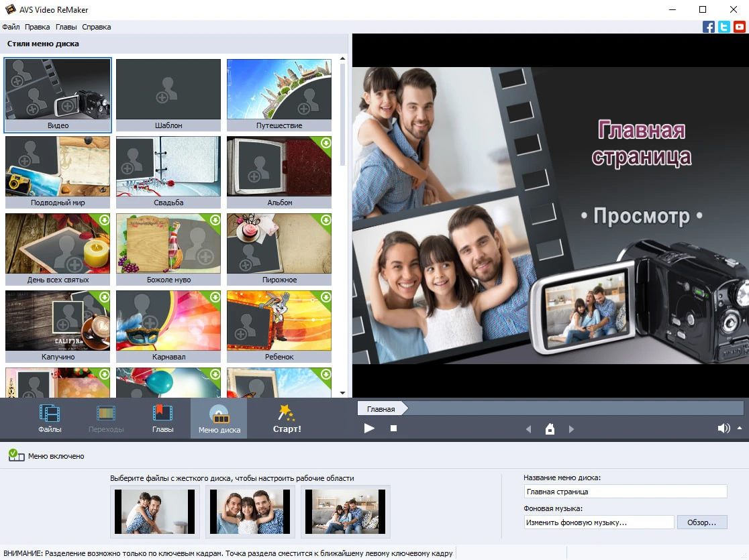Click the Обзор... button
Image resolution: width=749 pixels, height=560 pixels.
[702, 522]
